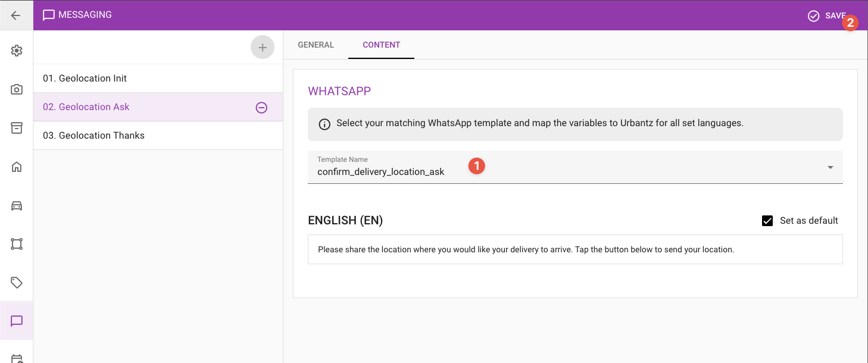Open the Template Name dropdown
This screenshot has width=868, height=363.
[575, 167]
